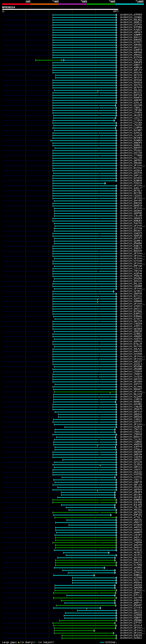Open hit UniRef100_Q7XYE4
The image size is (146, 644).
pos(131,608)
